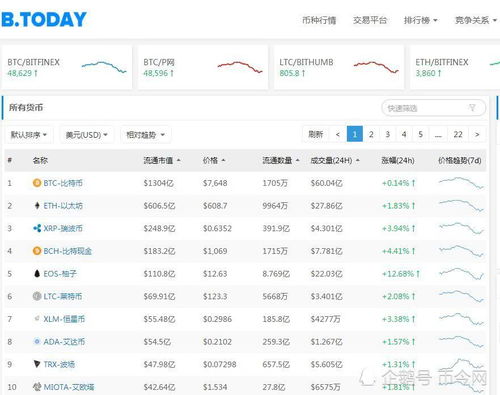Expand the 相对趋势 trend dropdown
Viewport: 500px width, 395px height.
(x=146, y=135)
